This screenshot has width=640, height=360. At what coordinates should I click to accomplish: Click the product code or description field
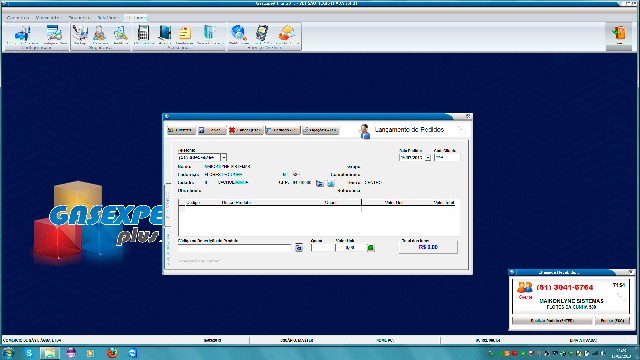pyautogui.click(x=235, y=248)
